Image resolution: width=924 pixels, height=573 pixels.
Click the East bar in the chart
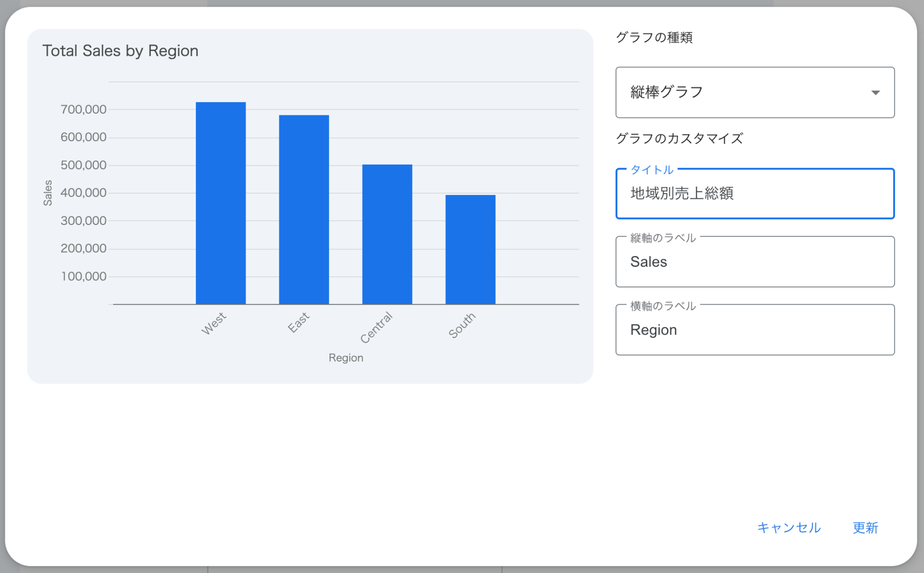pos(304,209)
